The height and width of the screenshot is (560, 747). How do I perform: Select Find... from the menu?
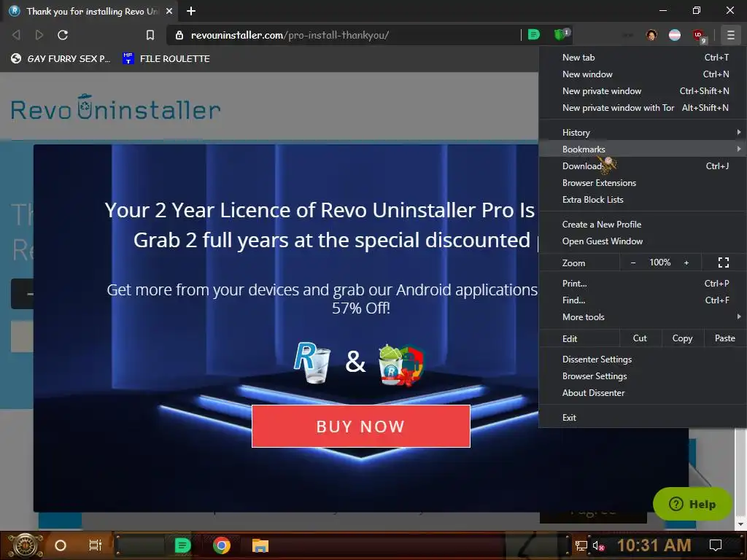point(642,300)
